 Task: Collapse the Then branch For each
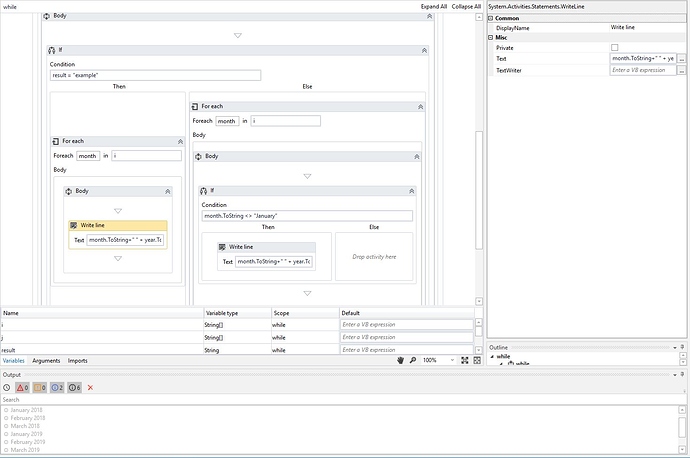[x=180, y=142]
